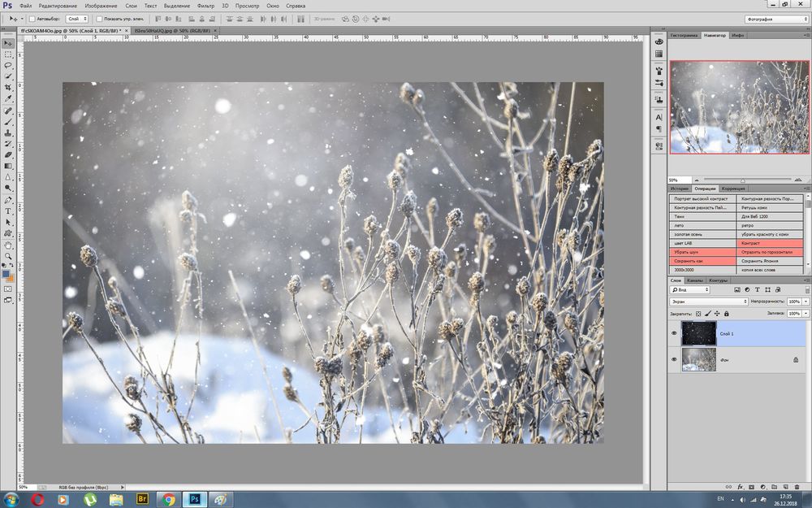
Task: Click the Ретушь кожи action button
Action: tap(771, 207)
